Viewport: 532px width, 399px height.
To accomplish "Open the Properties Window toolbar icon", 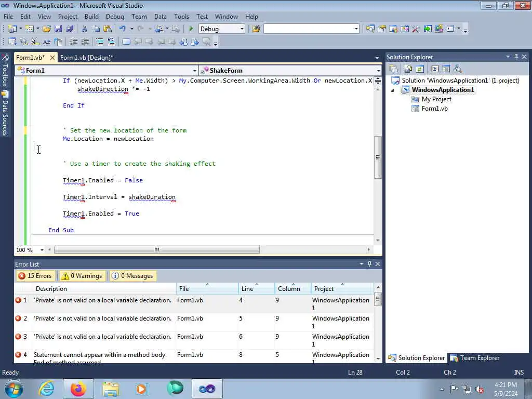I will 382,29.
